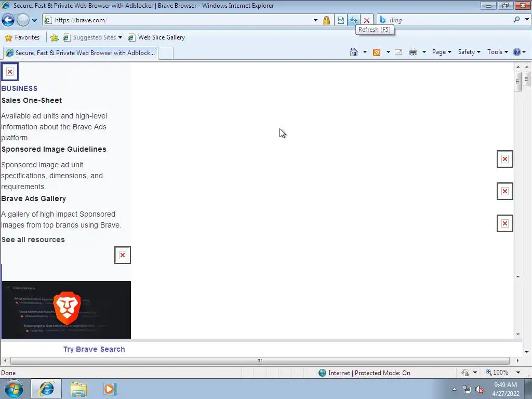Open the Page menu
Viewport: 532px width, 399px height.
pyautogui.click(x=442, y=52)
